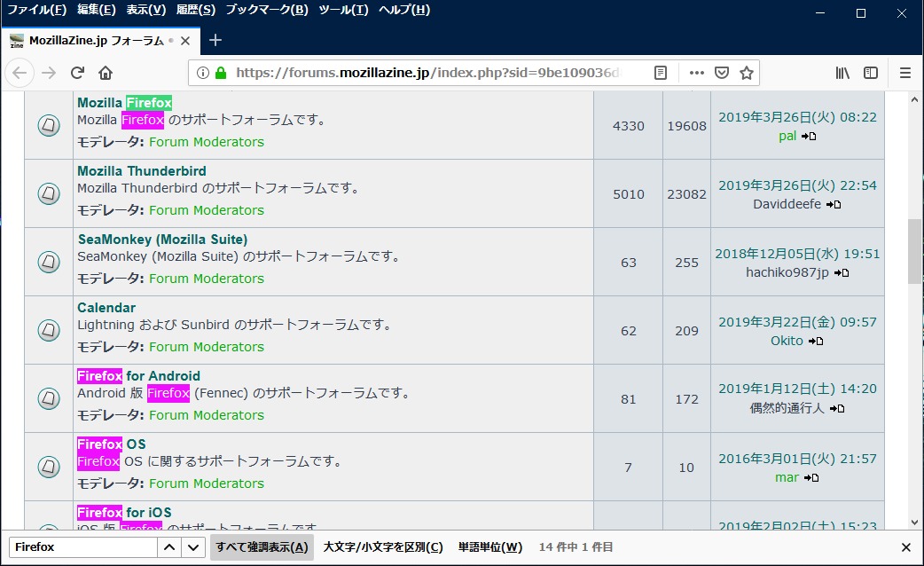The height and width of the screenshot is (566, 924).
Task: Open the Firefox hamburger menu
Action: tap(905, 73)
